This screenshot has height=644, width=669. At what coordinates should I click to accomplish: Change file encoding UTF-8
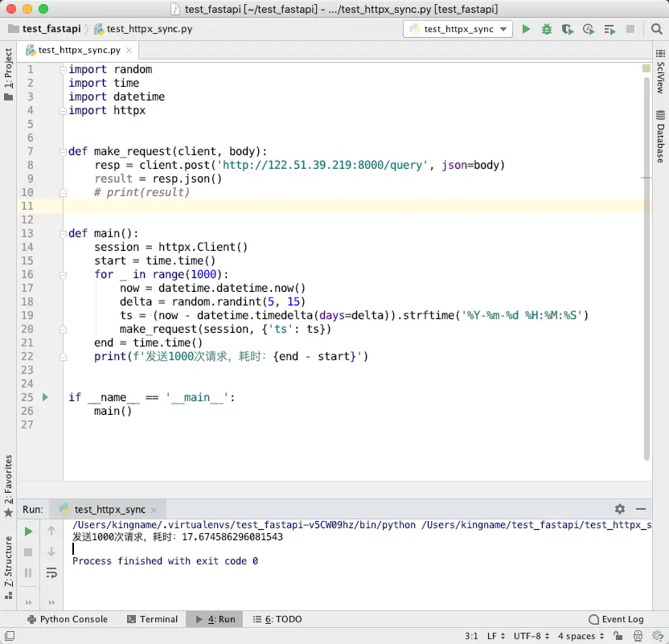[532, 636]
